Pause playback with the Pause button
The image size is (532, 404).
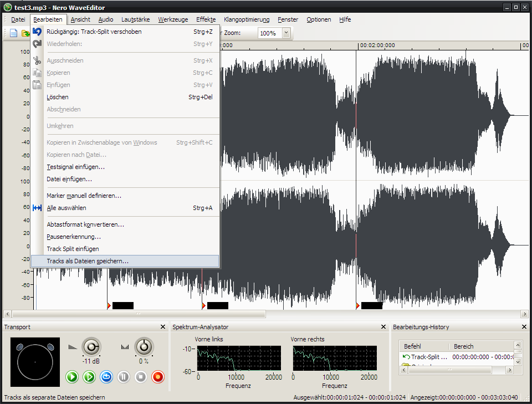click(124, 377)
